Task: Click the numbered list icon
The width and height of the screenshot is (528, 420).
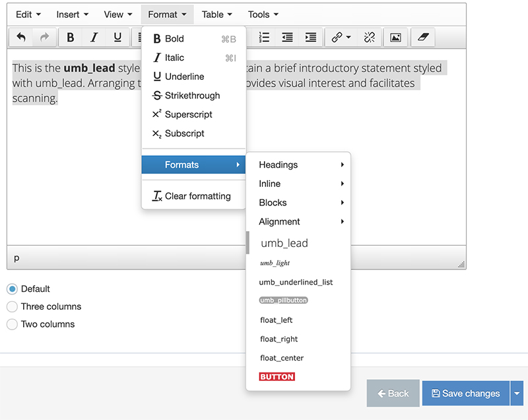Action: click(x=264, y=38)
